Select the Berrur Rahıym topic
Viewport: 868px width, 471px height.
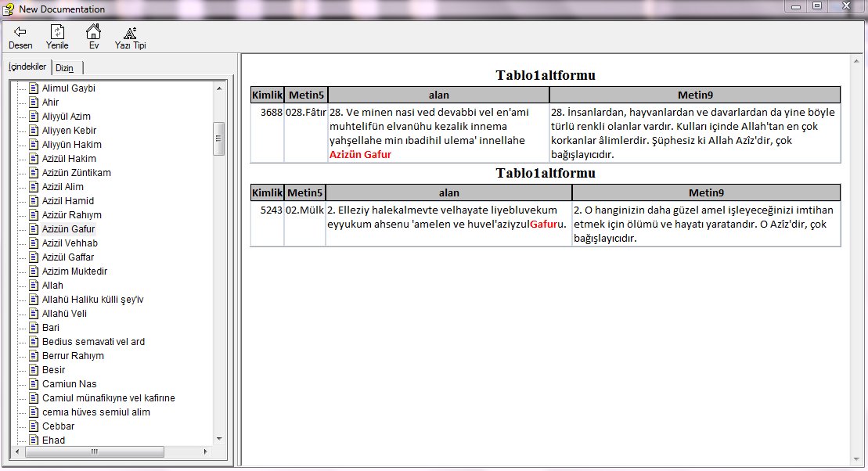coord(73,356)
